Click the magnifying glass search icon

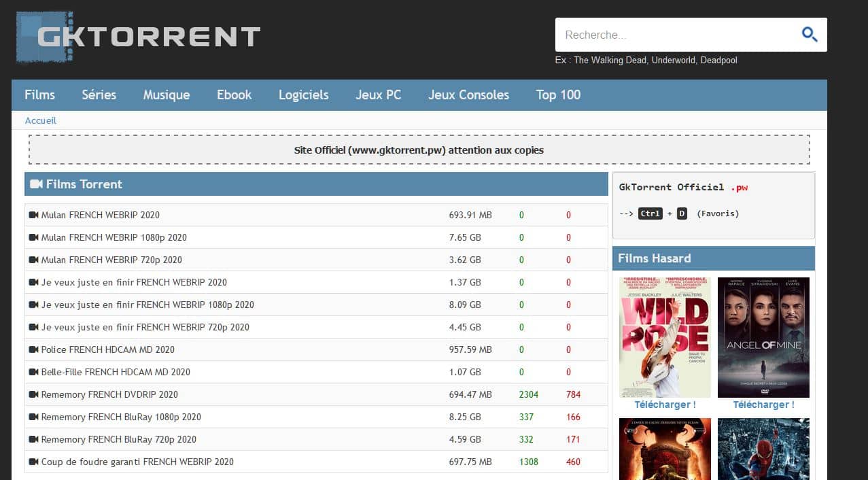(x=809, y=35)
